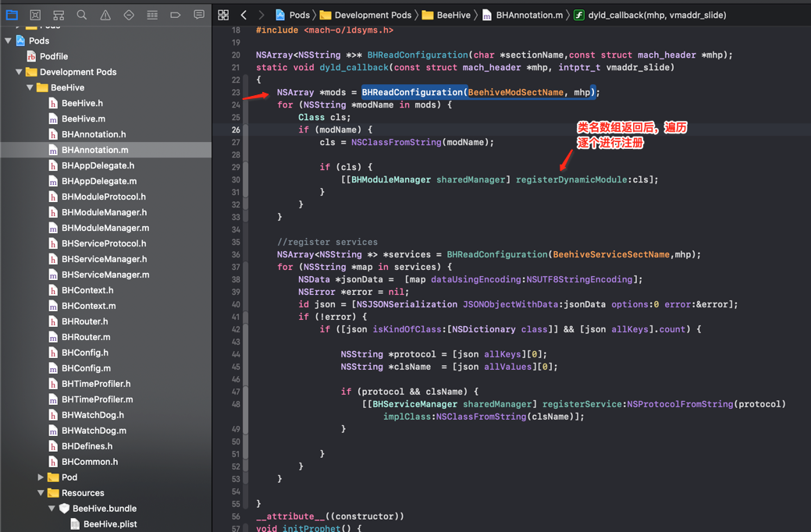Open BHServiceManager.m file
The image size is (811, 532).
tap(105, 275)
